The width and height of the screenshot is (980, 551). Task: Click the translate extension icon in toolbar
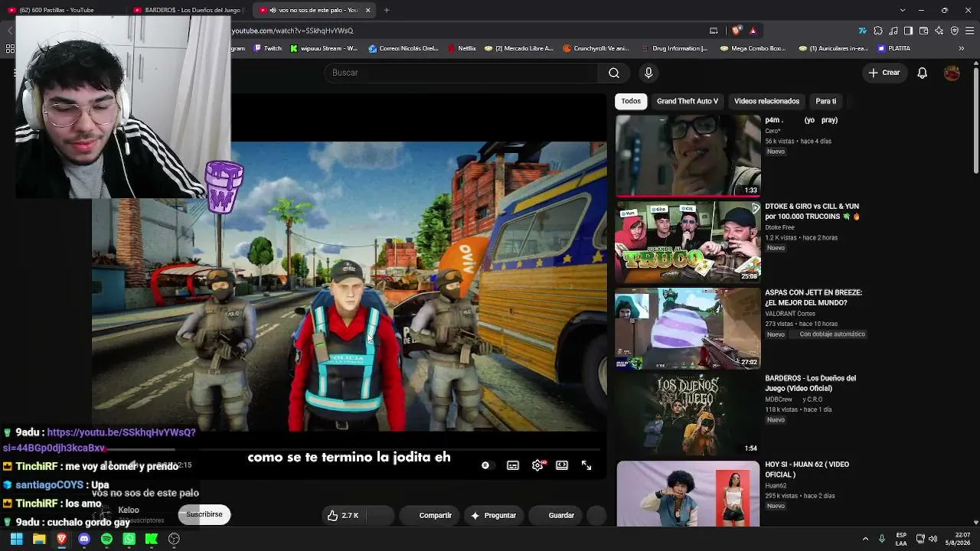pos(863,31)
